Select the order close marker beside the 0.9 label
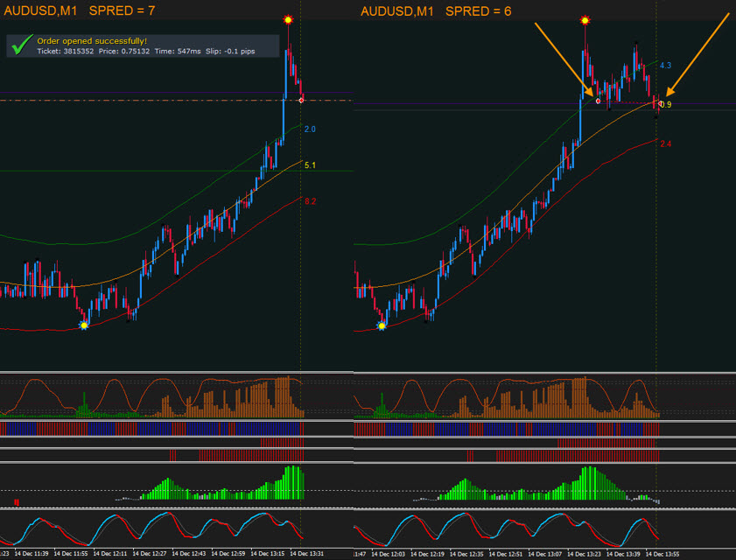736x560 pixels. coord(660,104)
